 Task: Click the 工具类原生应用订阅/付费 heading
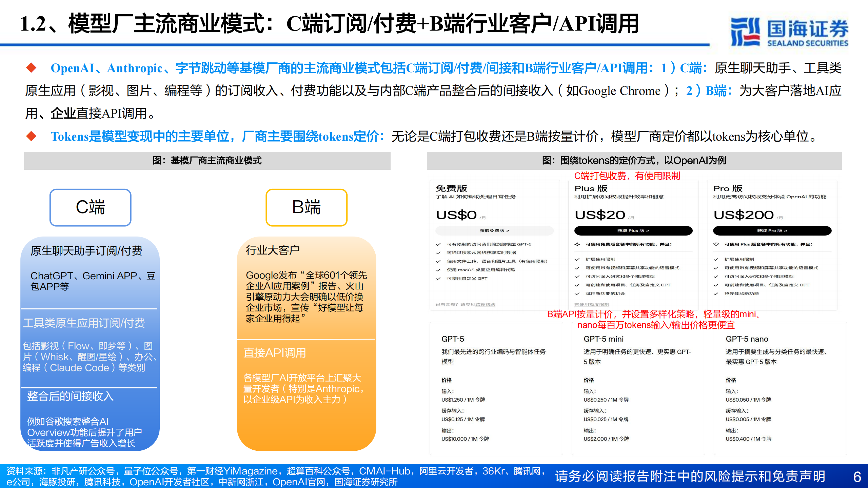click(84, 323)
